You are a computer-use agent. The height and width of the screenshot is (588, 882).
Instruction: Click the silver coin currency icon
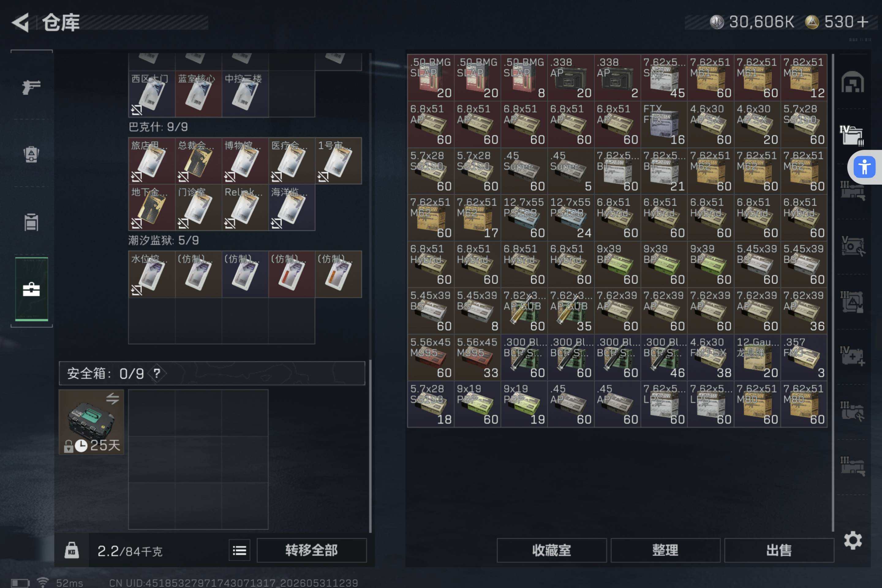[717, 22]
